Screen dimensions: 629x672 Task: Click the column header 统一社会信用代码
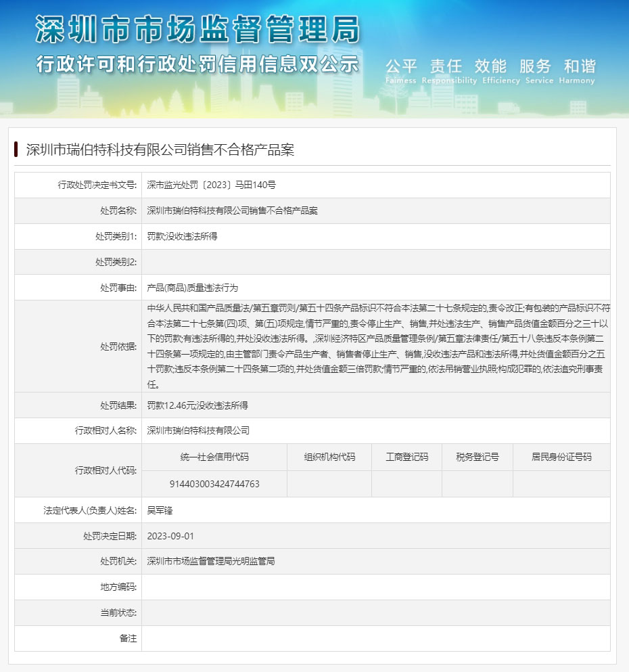(x=214, y=457)
